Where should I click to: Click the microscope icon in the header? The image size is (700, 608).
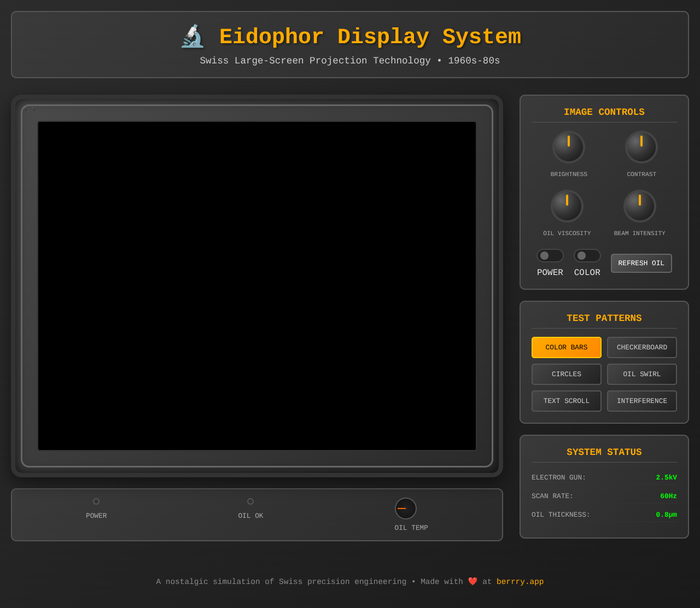(x=192, y=36)
